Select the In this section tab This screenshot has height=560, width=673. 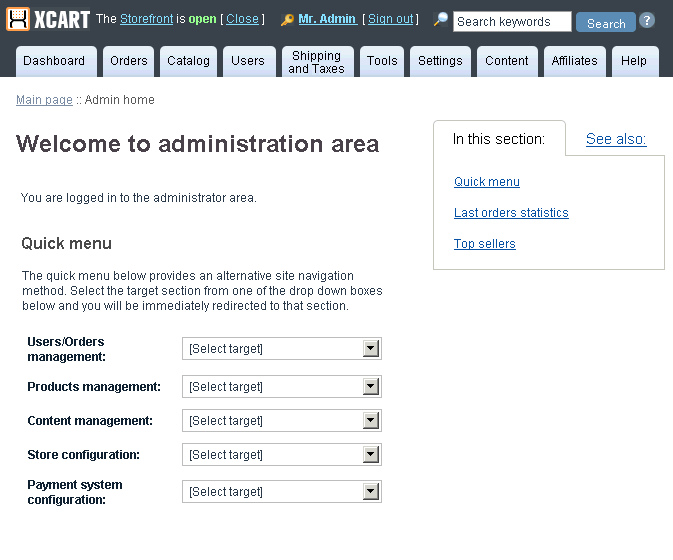tap(499, 139)
